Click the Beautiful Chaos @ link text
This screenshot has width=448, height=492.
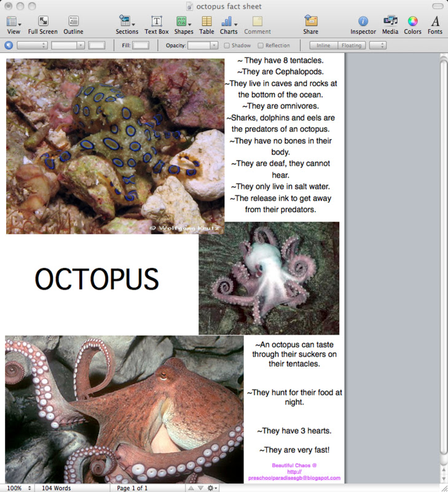pyautogui.click(x=294, y=466)
